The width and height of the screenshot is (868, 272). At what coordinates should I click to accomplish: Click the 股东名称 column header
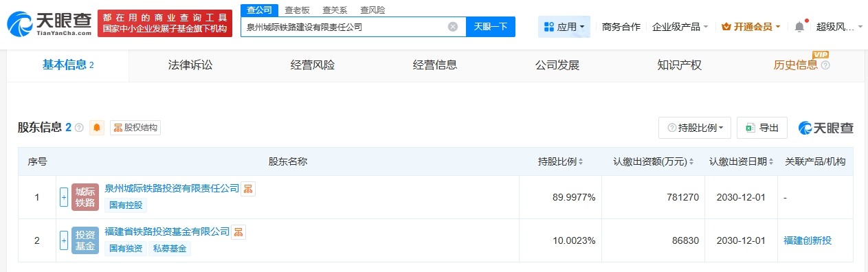click(287, 162)
